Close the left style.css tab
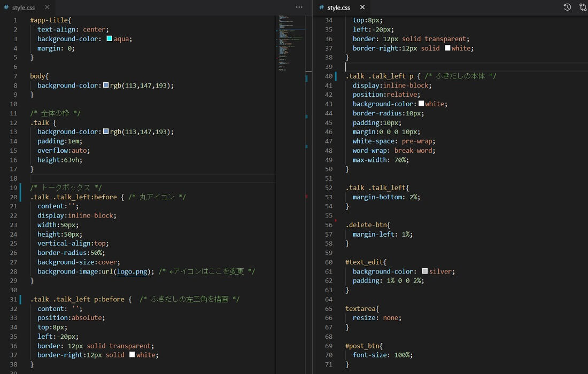The image size is (588, 374). [47, 7]
